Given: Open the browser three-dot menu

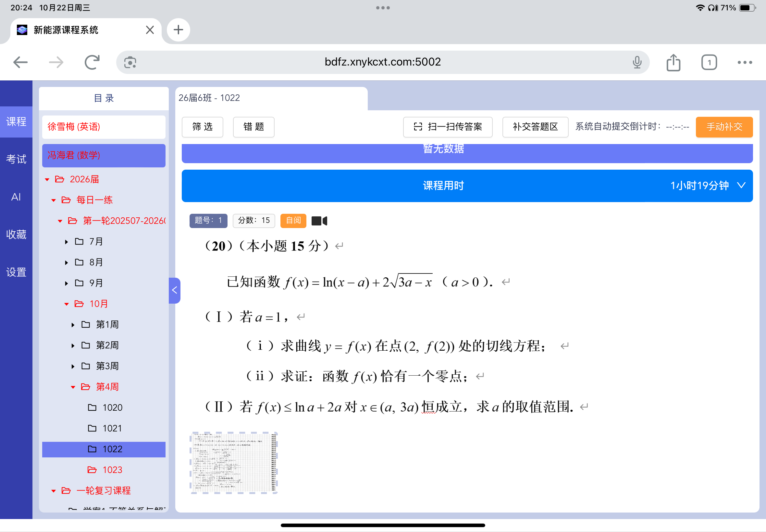Looking at the screenshot, I should click(744, 62).
